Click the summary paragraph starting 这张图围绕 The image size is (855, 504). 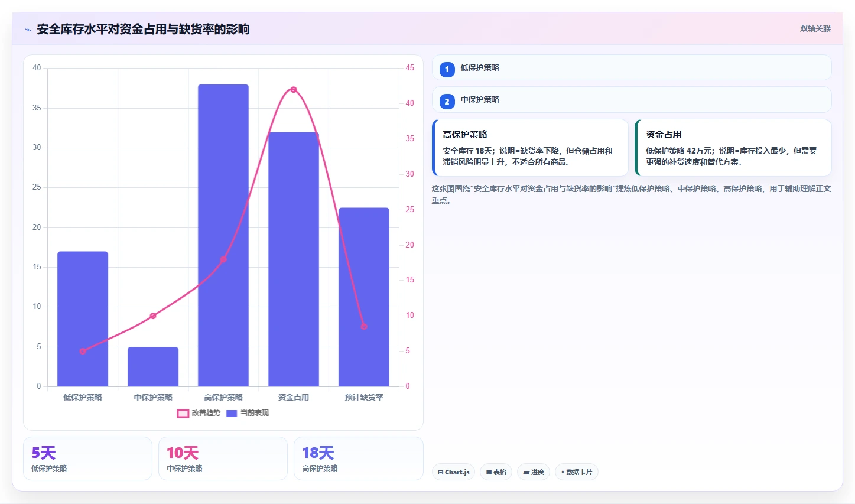[631, 194]
